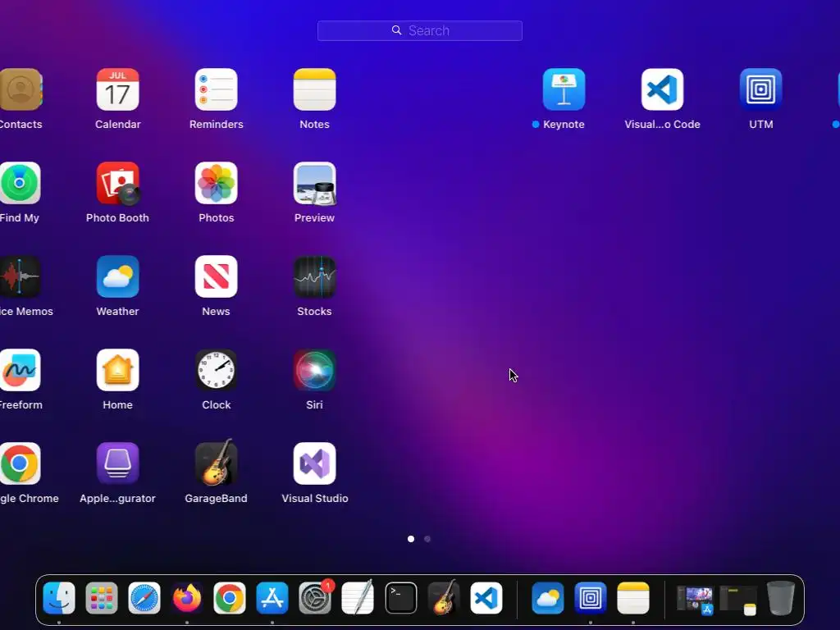Launch the Clock app
The width and height of the screenshot is (840, 630).
216,370
